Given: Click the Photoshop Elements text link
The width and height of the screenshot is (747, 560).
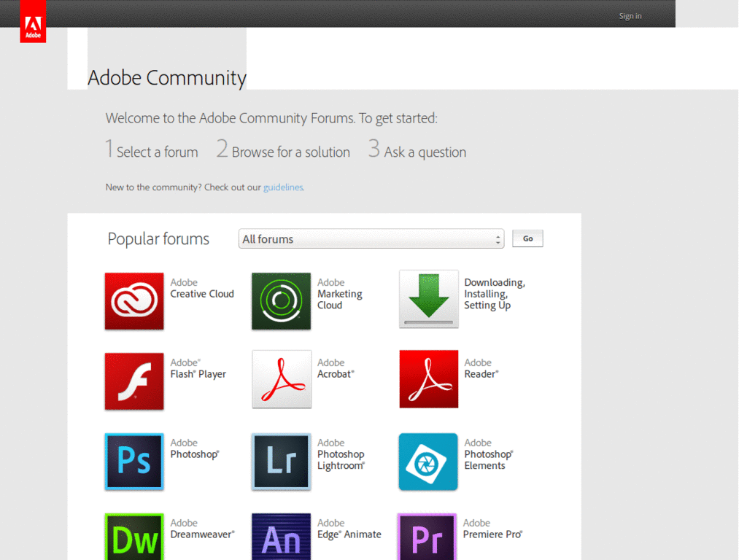Looking at the screenshot, I should click(x=489, y=454).
